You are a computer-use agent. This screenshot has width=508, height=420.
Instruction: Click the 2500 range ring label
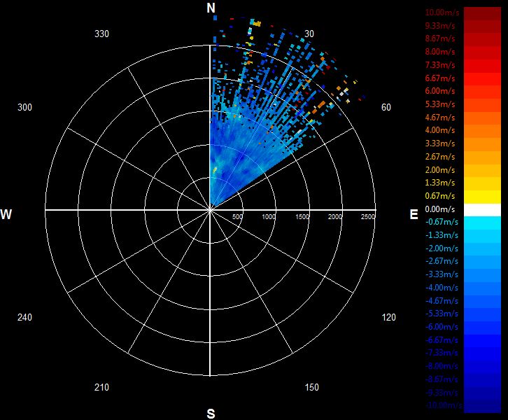coord(368,216)
